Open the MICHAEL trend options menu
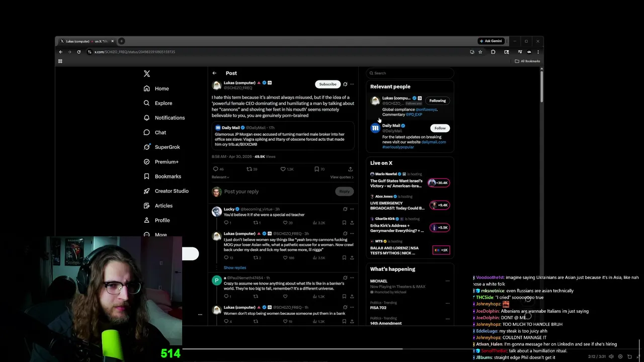The height and width of the screenshot is (362, 644). (x=447, y=281)
